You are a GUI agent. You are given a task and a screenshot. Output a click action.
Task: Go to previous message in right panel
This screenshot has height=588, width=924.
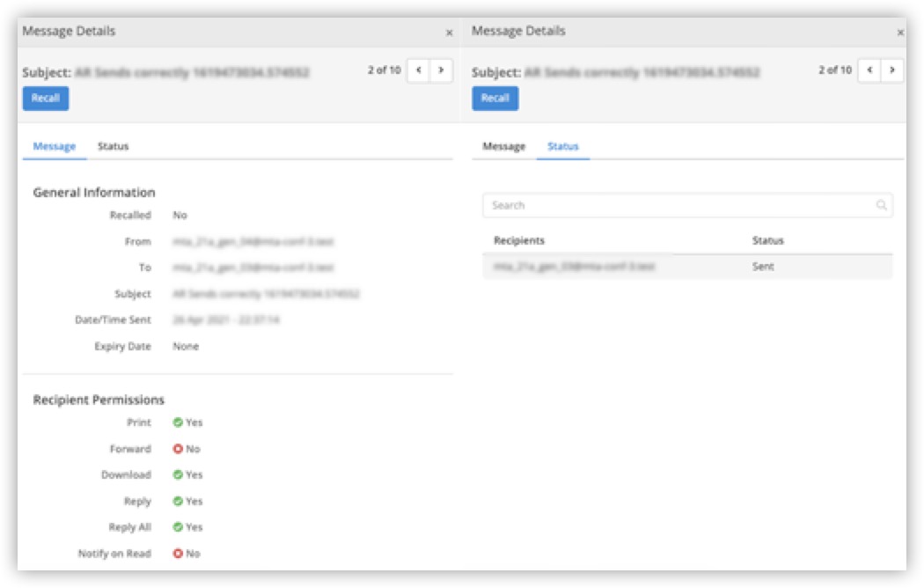tap(869, 70)
